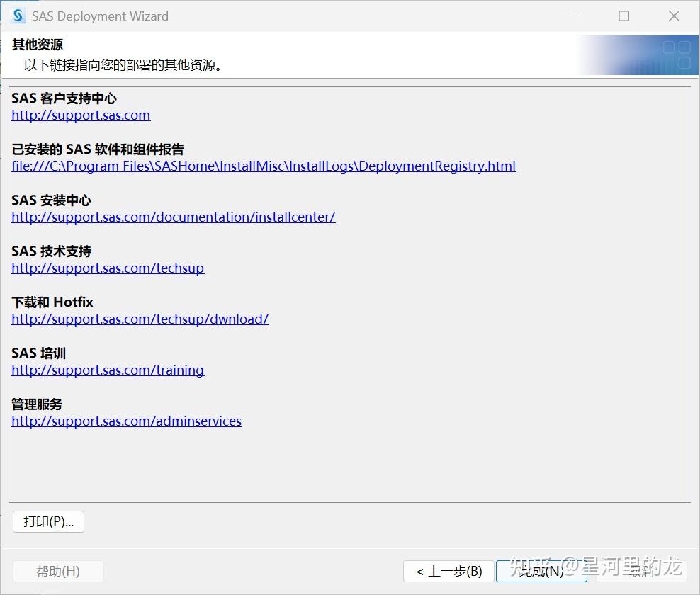Open the 管理服务 adminservices link
700x595 pixels.
[126, 421]
